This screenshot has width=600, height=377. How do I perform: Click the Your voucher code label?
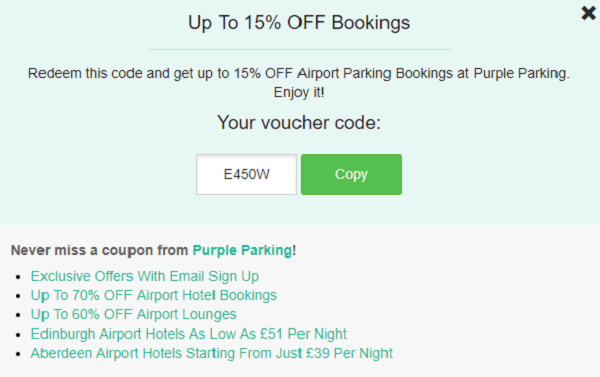pos(299,123)
